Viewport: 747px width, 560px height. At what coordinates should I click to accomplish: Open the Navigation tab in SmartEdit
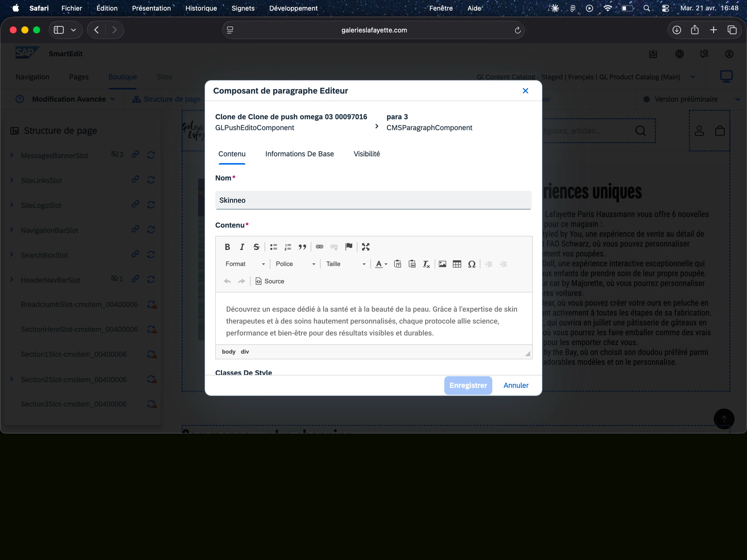pos(32,77)
